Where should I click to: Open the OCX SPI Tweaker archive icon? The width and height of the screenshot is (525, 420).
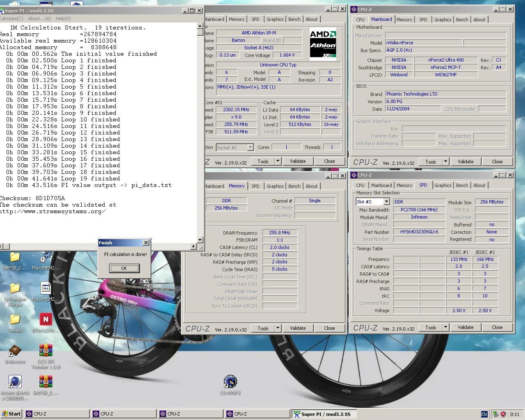click(46, 350)
